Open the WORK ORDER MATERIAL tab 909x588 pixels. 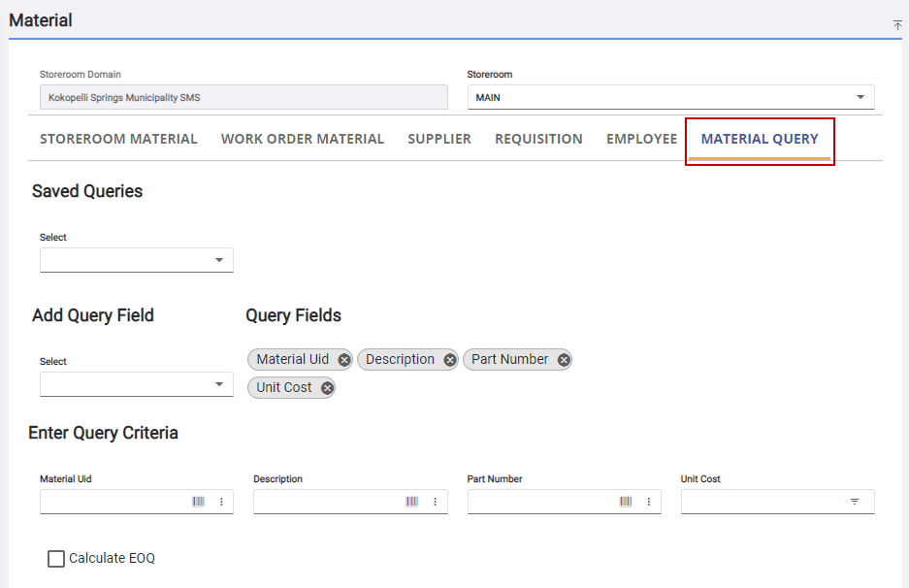302,139
